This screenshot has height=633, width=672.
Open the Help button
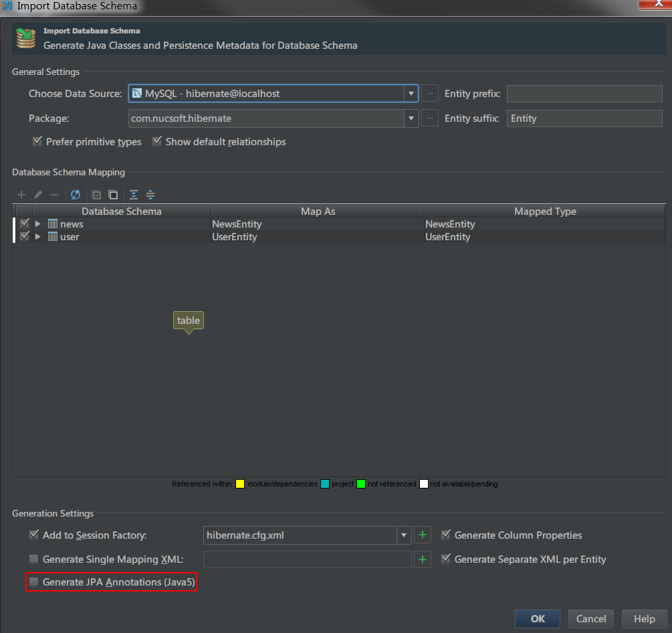[x=644, y=619]
